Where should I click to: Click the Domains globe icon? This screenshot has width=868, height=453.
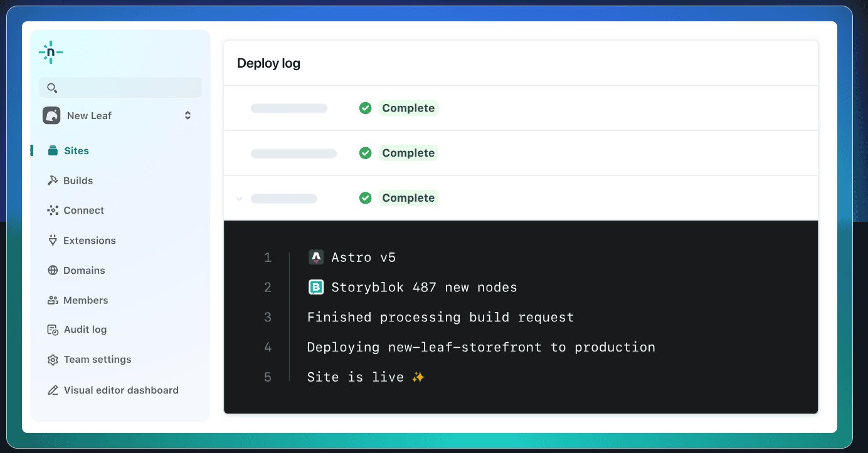click(x=53, y=271)
